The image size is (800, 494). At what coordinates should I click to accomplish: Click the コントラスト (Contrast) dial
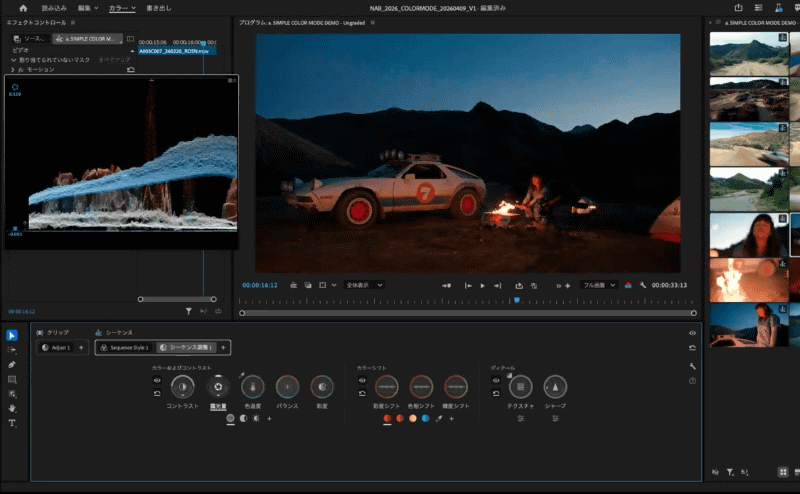click(x=182, y=387)
